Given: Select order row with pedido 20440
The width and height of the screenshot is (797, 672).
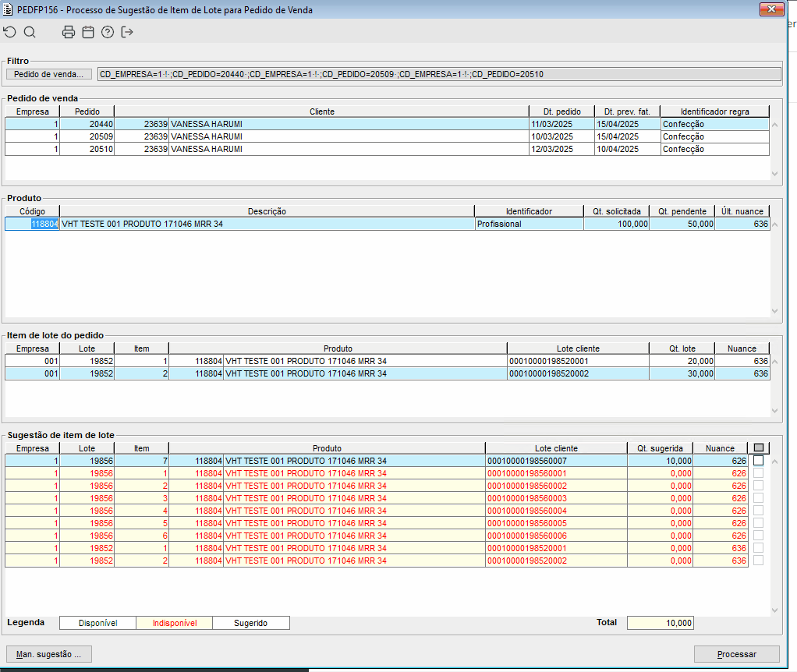Looking at the screenshot, I should click(387, 124).
